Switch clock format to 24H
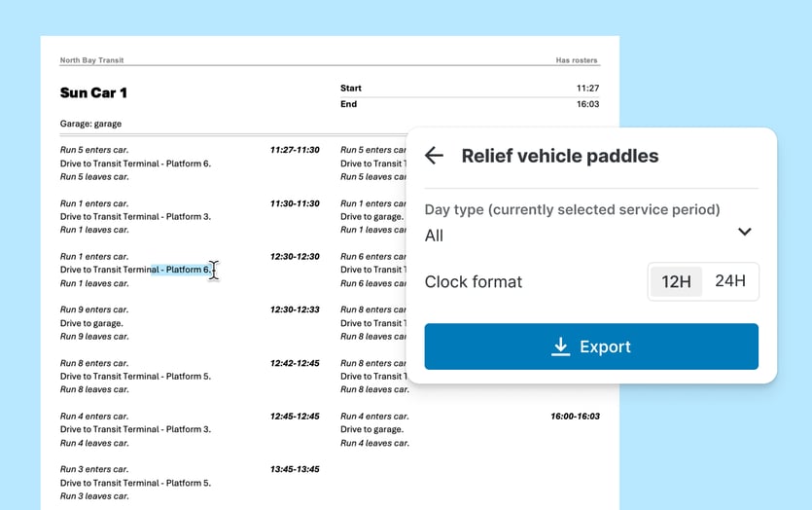This screenshot has height=510, width=812. [x=729, y=281]
